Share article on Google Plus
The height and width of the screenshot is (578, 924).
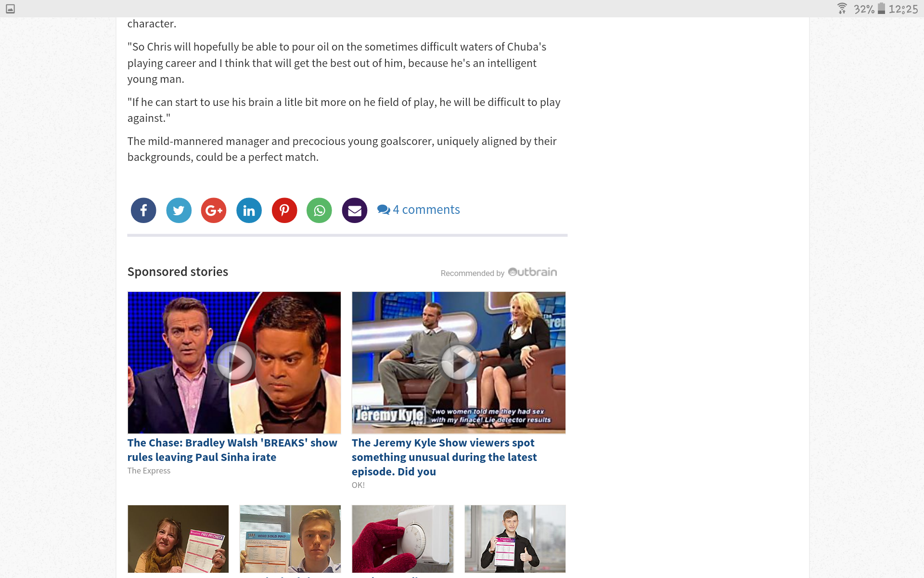coord(214,210)
